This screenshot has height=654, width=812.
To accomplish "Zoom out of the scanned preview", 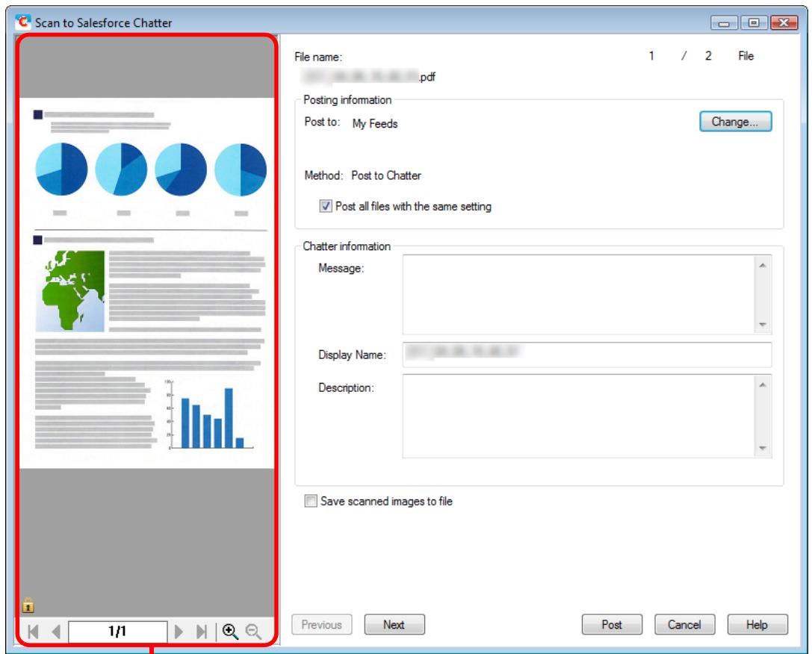I will 253,632.
